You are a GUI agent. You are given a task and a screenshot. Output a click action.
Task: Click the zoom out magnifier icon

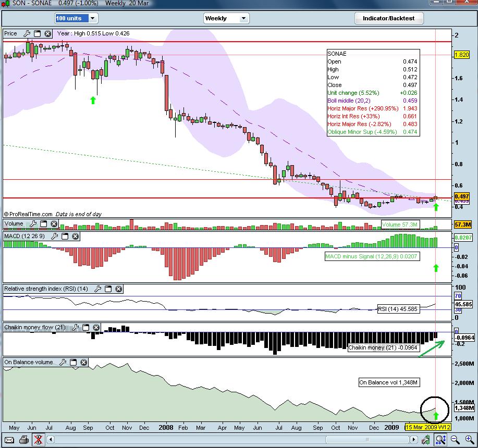(x=455, y=440)
